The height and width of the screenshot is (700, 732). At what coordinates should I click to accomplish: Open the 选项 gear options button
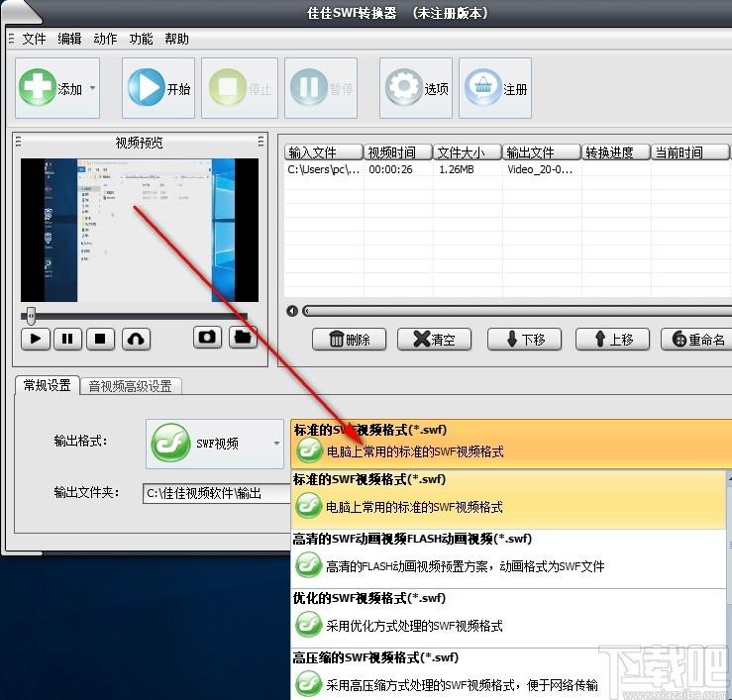404,87
